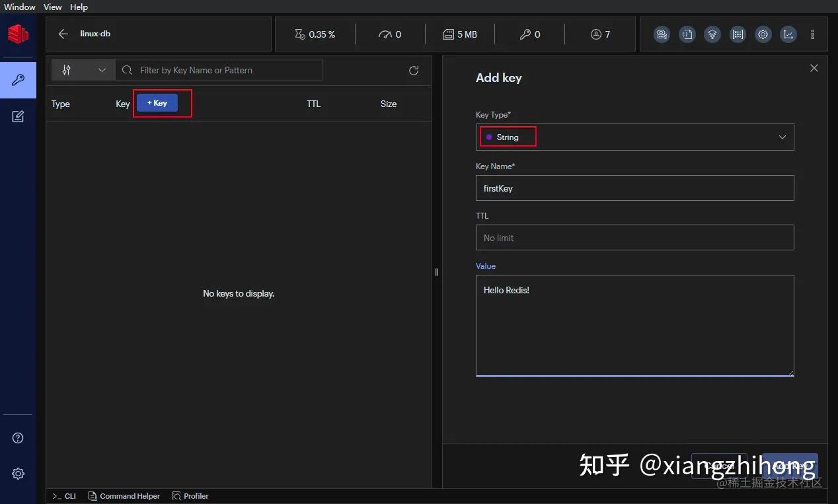The height and width of the screenshot is (504, 838).
Task: Open the Profiler tab at the bottom
Action: 190,496
